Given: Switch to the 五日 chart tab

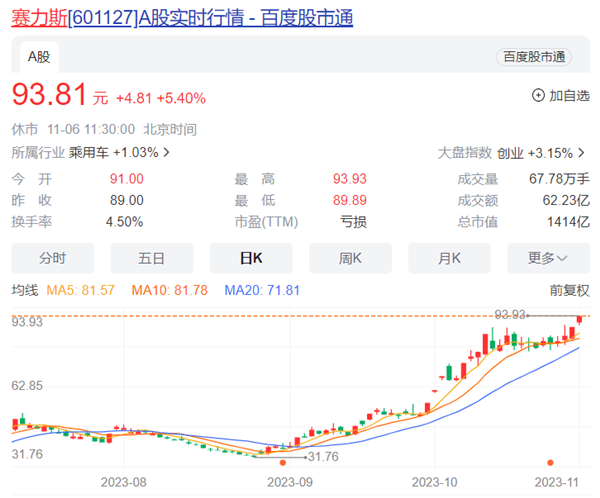Looking at the screenshot, I should pyautogui.click(x=152, y=258).
